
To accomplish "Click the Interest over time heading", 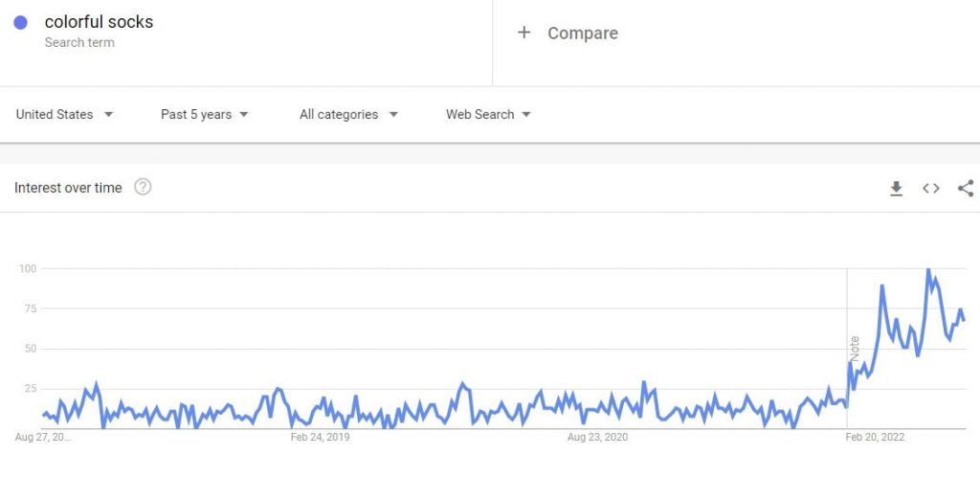I will click(x=68, y=188).
